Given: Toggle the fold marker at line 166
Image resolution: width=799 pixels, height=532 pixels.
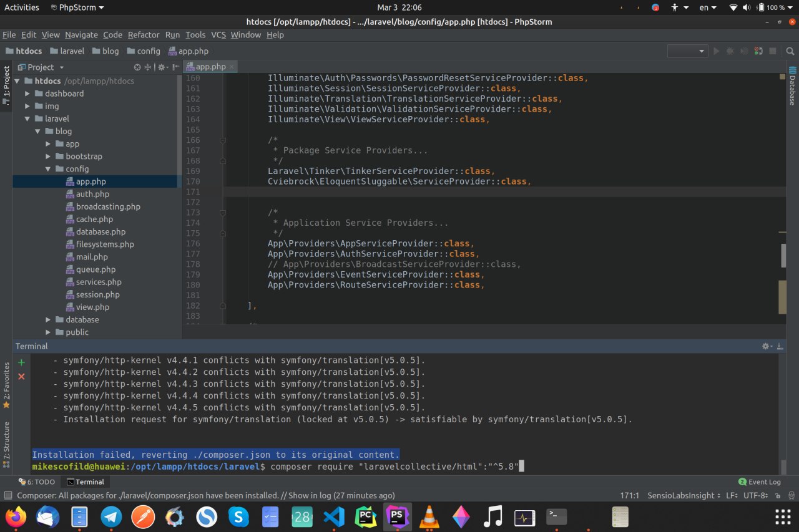Looking at the screenshot, I should 223,140.
